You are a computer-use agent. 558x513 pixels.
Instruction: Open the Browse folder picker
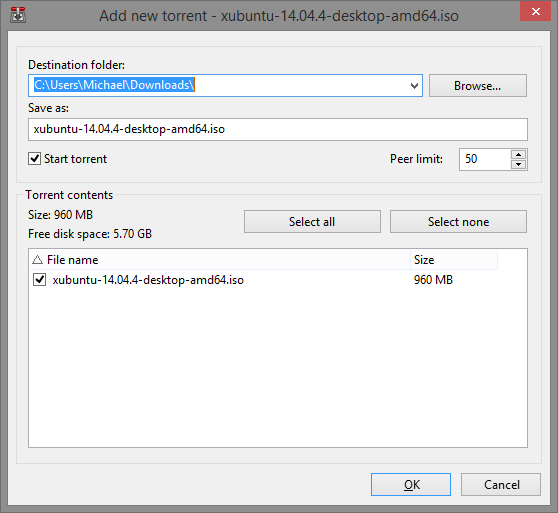pos(478,85)
